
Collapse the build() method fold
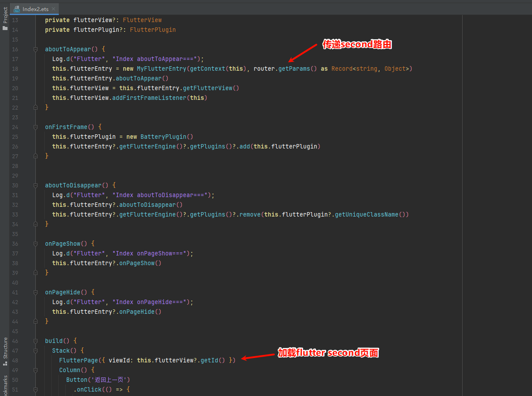(x=36, y=341)
